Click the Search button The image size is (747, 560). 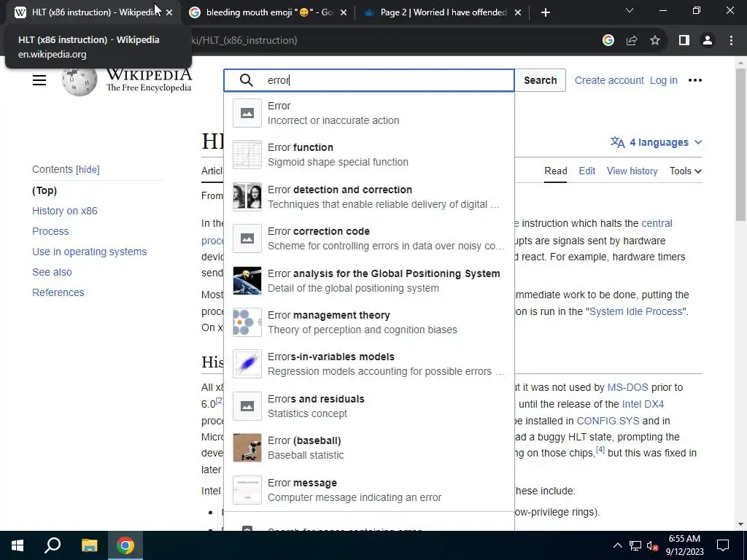click(x=541, y=80)
